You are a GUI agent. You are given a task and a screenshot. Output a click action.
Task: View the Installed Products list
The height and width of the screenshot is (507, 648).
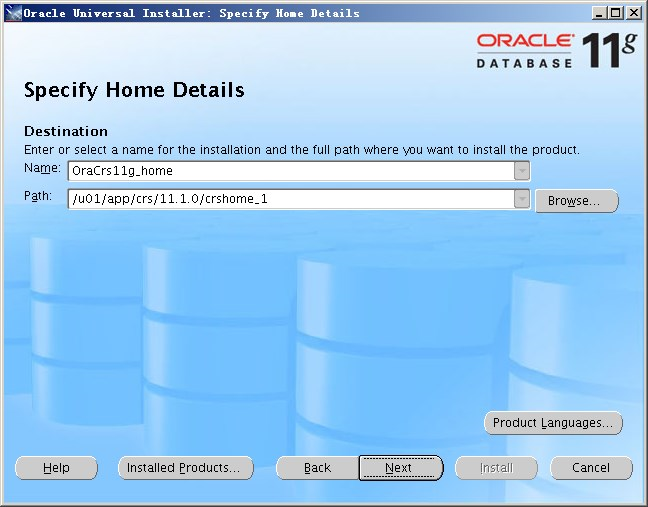[x=184, y=468]
